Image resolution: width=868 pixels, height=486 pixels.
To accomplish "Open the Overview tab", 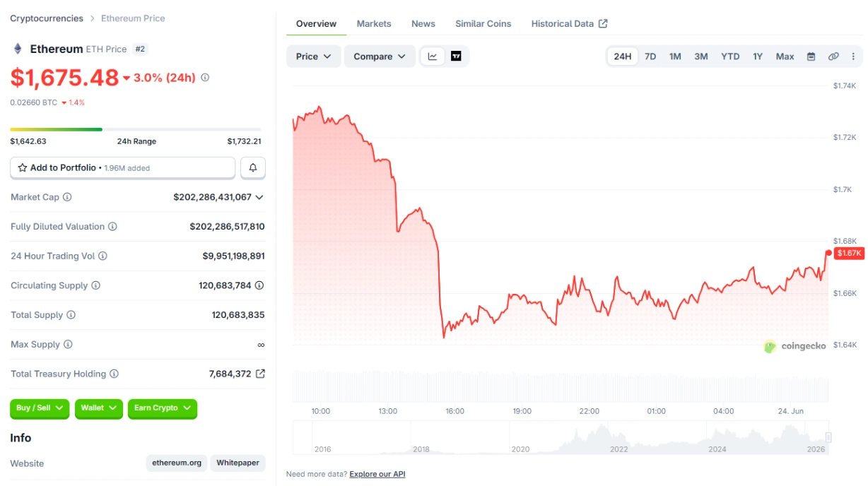I will (x=316, y=23).
